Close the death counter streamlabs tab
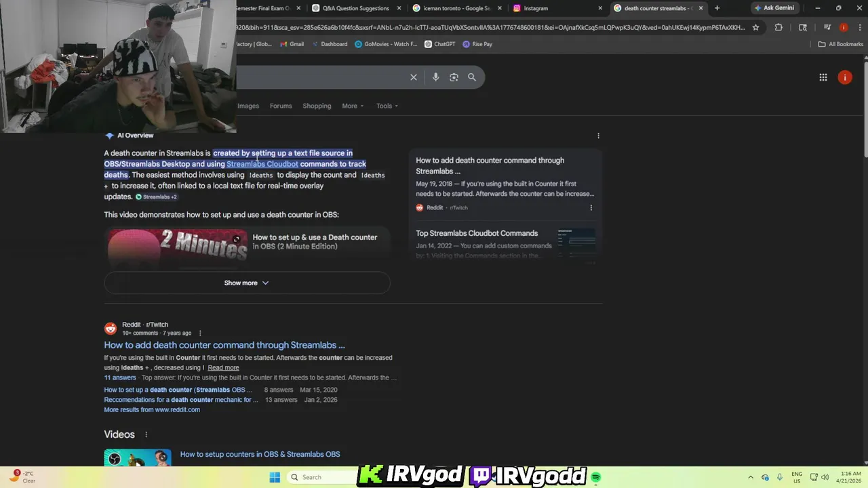 (x=701, y=8)
